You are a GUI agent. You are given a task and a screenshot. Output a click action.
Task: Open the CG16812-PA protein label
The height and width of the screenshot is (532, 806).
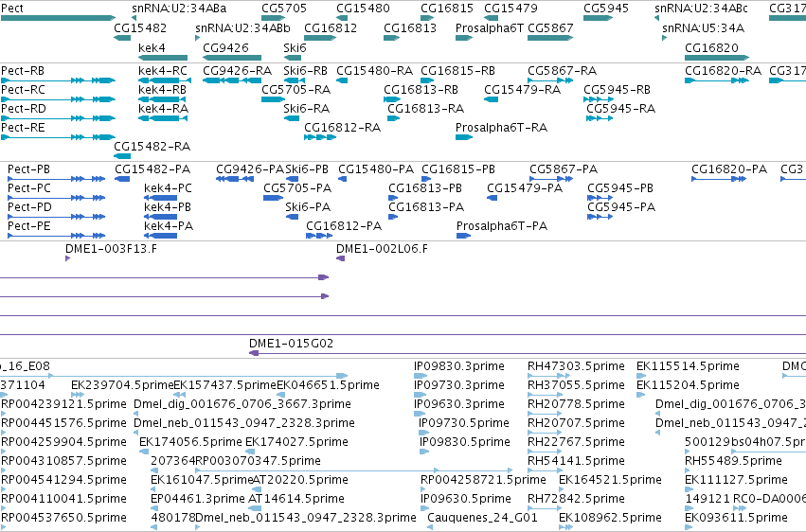tap(344, 226)
